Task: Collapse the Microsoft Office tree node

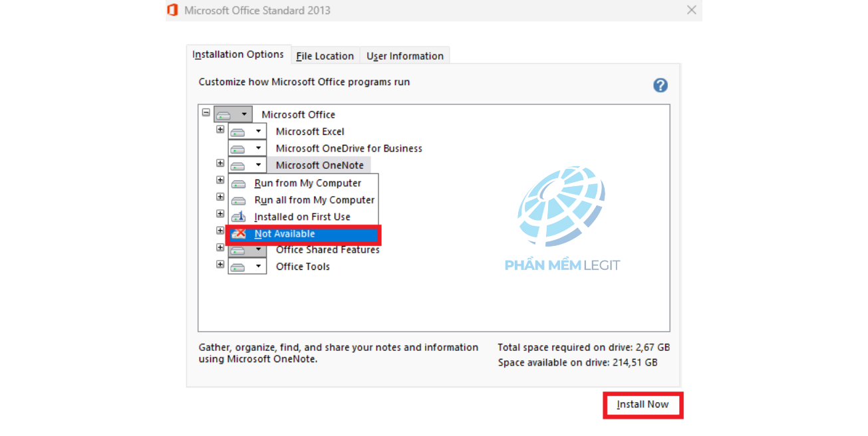Action: [x=206, y=113]
